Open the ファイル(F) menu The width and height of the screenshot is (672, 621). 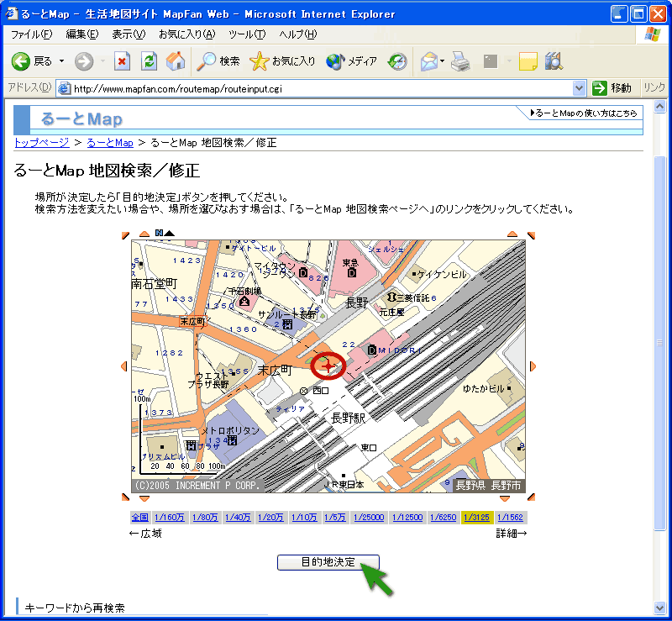(32, 34)
